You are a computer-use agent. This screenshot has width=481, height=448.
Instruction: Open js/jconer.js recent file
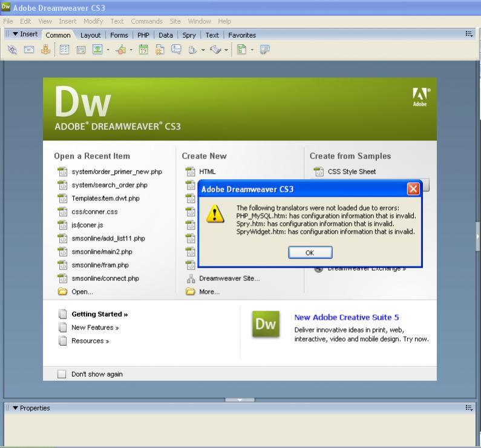pyautogui.click(x=87, y=225)
